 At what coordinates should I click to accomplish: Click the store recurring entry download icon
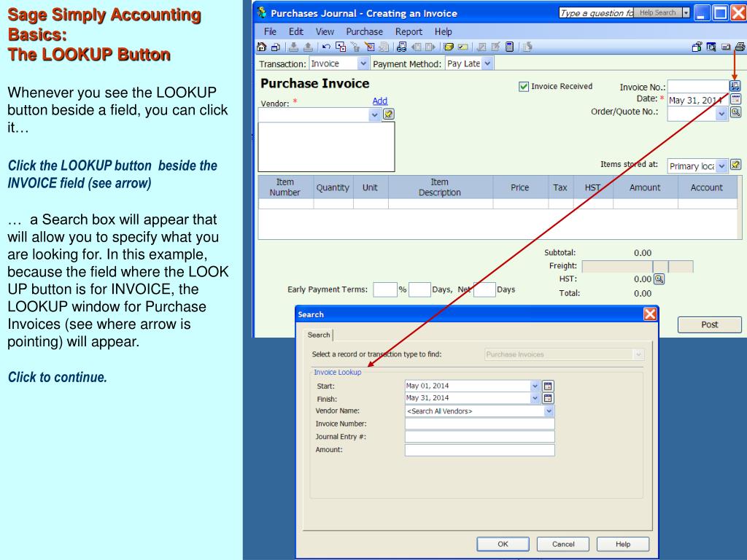pyautogui.click(x=294, y=47)
